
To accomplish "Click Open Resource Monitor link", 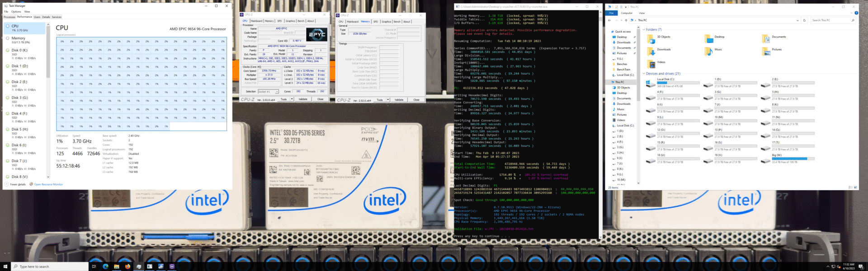I will [48, 184].
